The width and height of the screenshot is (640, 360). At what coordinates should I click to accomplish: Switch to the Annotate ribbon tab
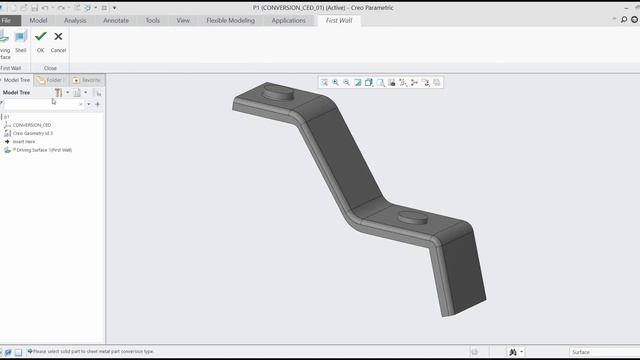click(116, 20)
